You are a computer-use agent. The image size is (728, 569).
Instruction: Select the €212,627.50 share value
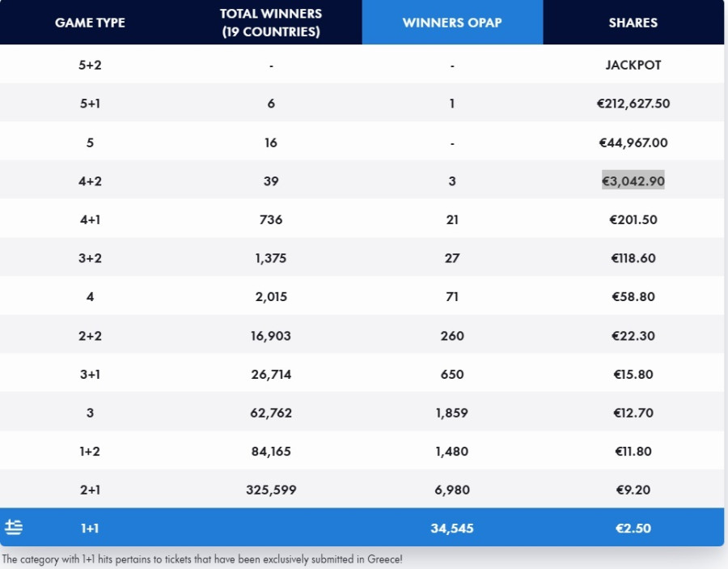pyautogui.click(x=633, y=104)
